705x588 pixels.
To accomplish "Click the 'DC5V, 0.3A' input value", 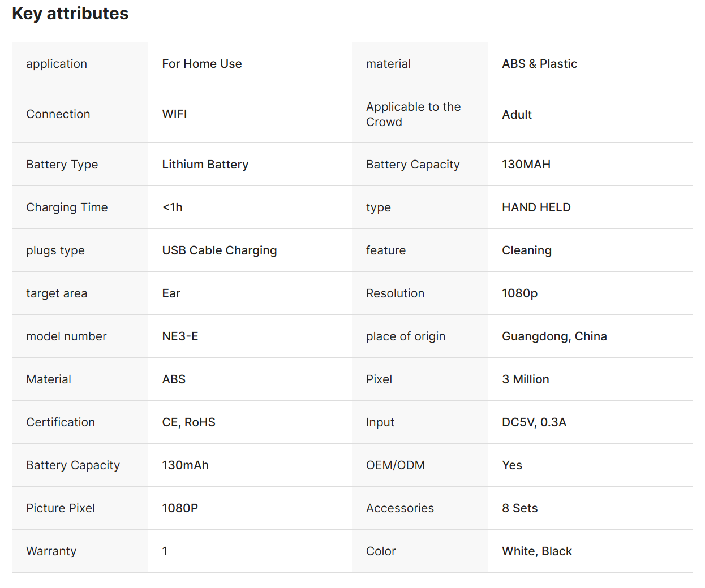I will point(534,422).
